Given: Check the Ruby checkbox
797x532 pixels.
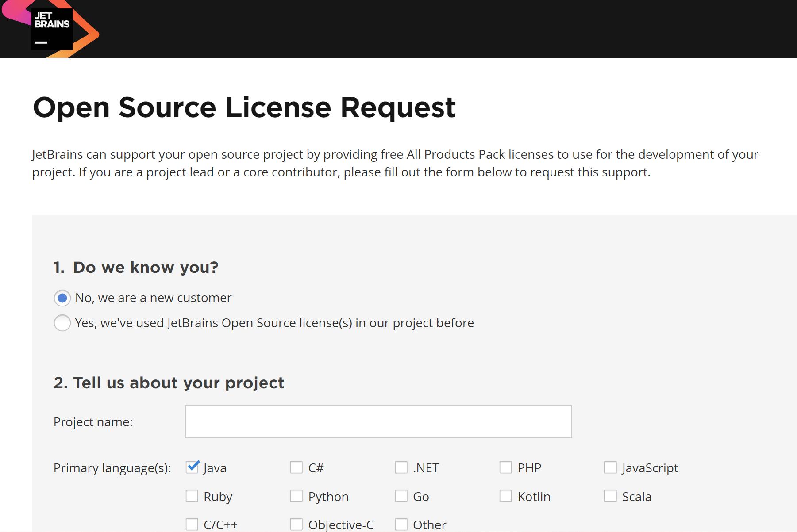Looking at the screenshot, I should click(192, 496).
